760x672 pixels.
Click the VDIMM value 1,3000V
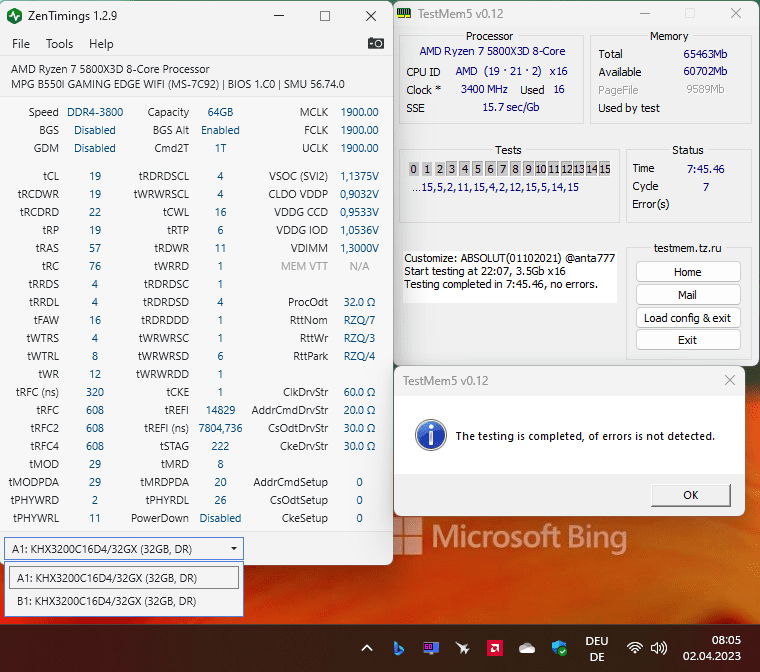(x=359, y=248)
